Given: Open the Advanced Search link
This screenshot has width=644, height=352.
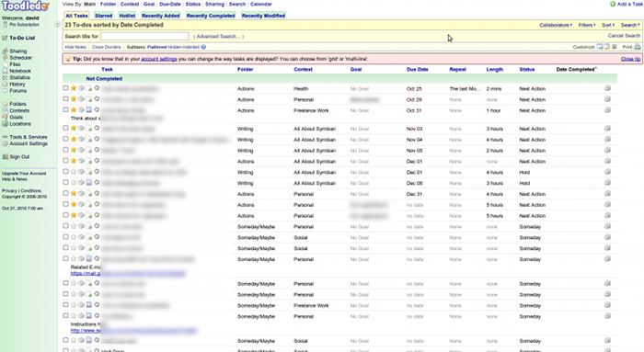Looking at the screenshot, I should [219, 37].
